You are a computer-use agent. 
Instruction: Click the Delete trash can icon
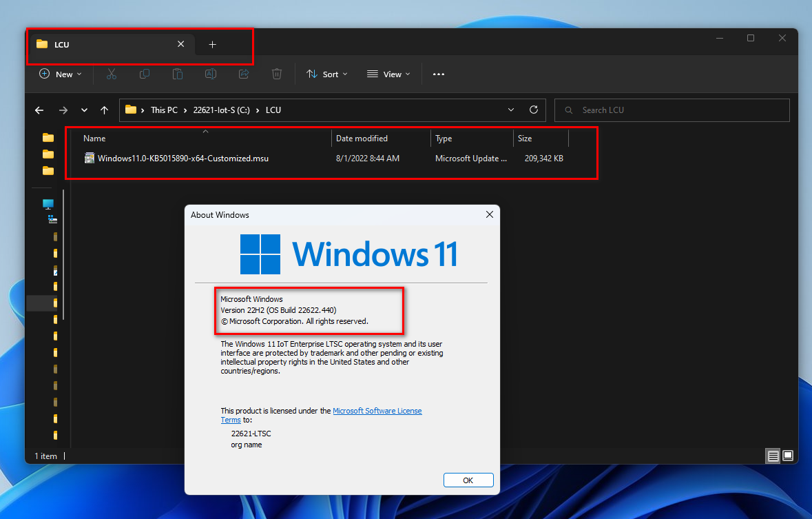[277, 74]
